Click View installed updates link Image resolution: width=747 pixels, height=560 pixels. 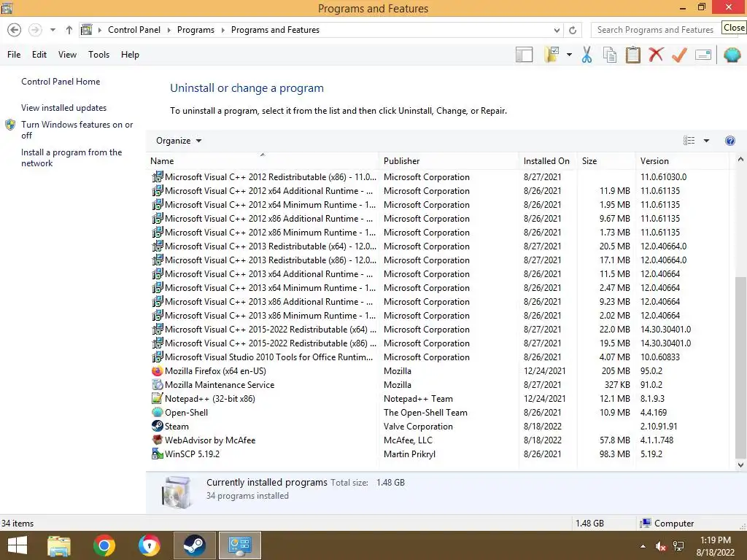point(64,108)
